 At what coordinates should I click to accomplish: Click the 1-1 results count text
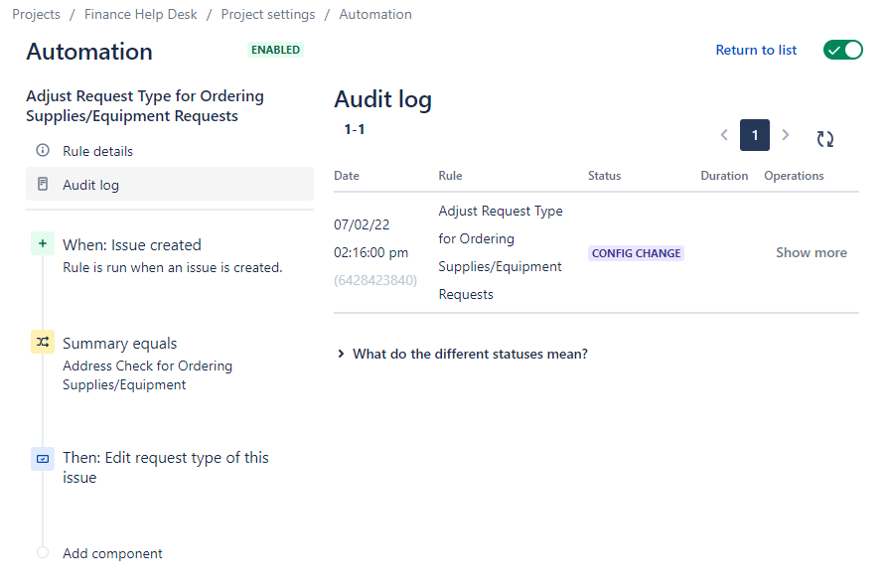tap(355, 129)
